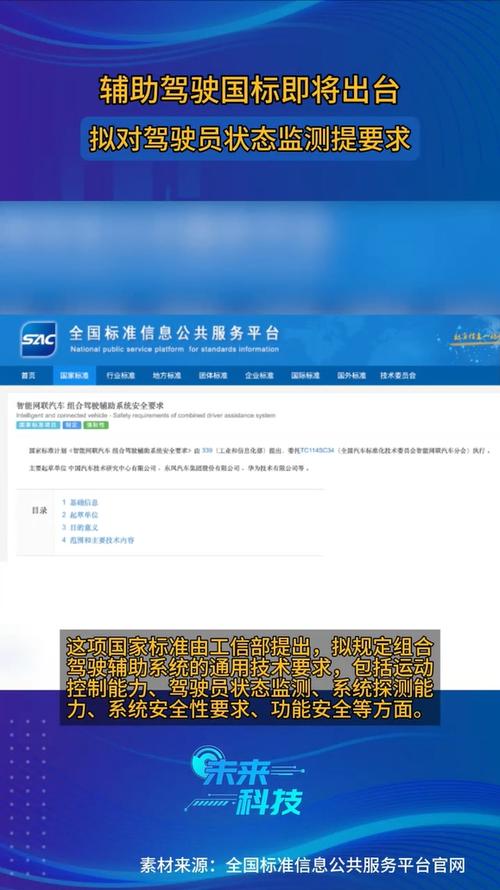
Task: Click the green 强制性 tag
Action: [96, 425]
